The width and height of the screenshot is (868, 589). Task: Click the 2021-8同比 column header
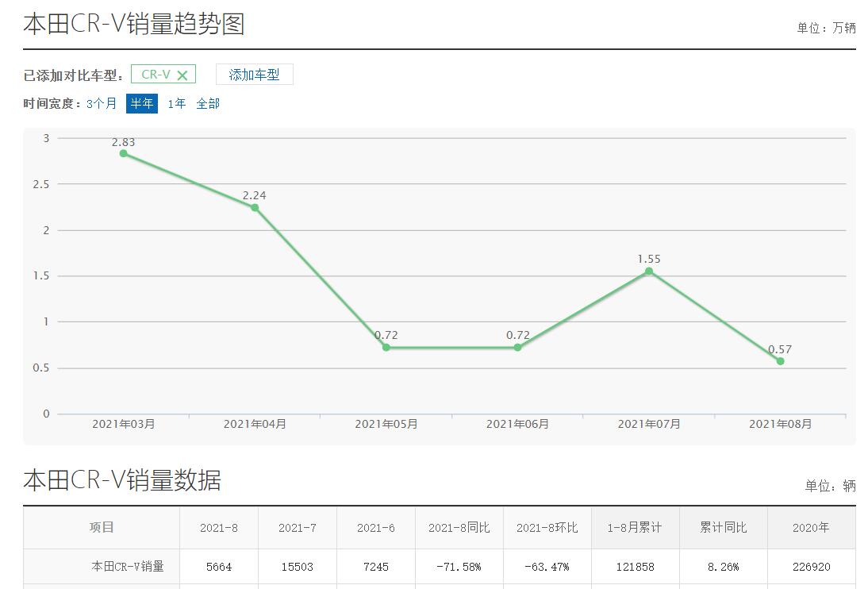click(459, 528)
